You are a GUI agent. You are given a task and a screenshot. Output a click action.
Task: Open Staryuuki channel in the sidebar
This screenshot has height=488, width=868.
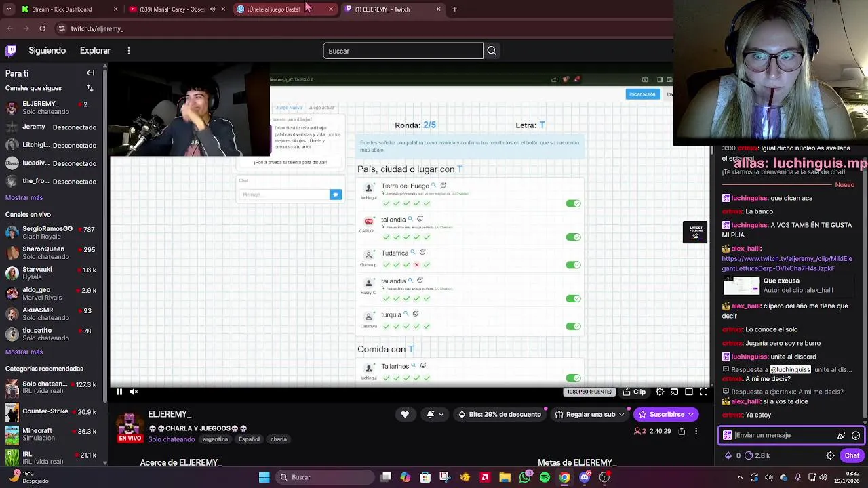(53, 273)
